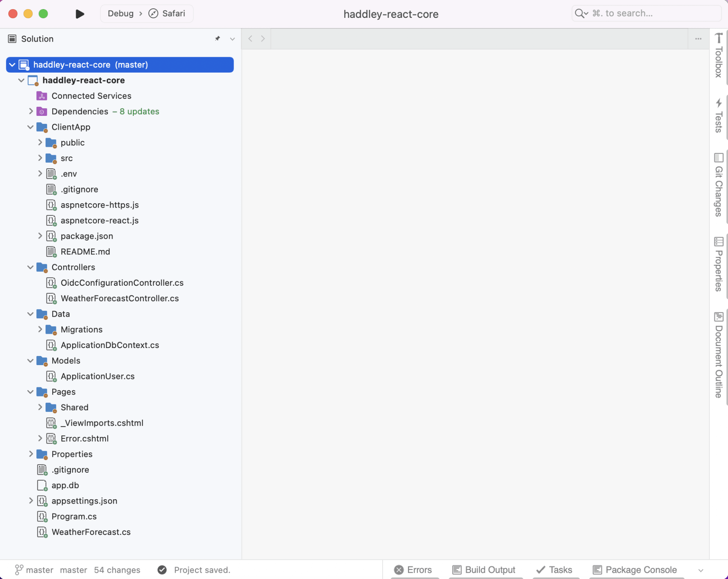The image size is (728, 579).
Task: Collapse the Pages folder
Action: [31, 392]
